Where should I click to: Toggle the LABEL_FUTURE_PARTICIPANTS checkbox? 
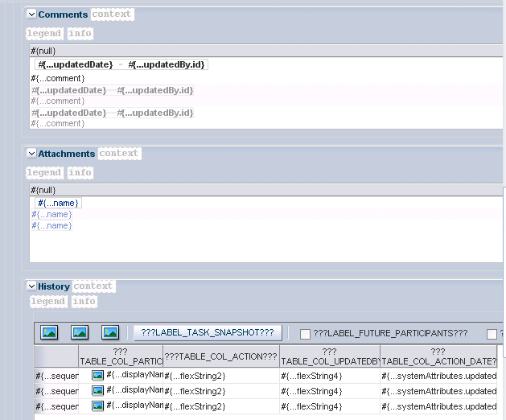305,334
